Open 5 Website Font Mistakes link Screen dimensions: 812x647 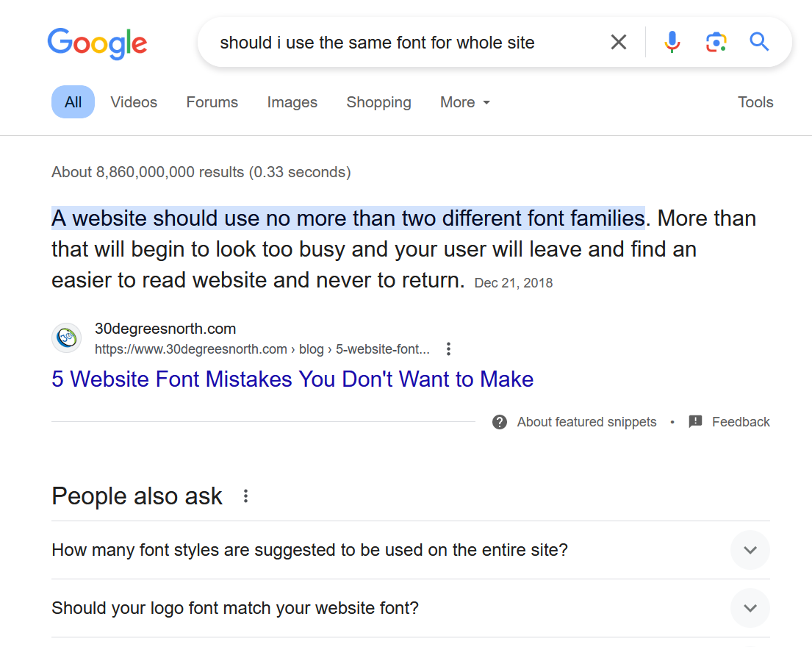(292, 379)
